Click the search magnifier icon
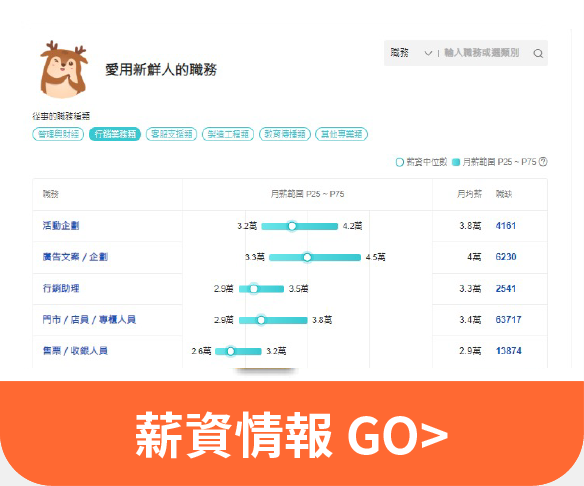Image resolution: width=584 pixels, height=486 pixels. coord(538,53)
